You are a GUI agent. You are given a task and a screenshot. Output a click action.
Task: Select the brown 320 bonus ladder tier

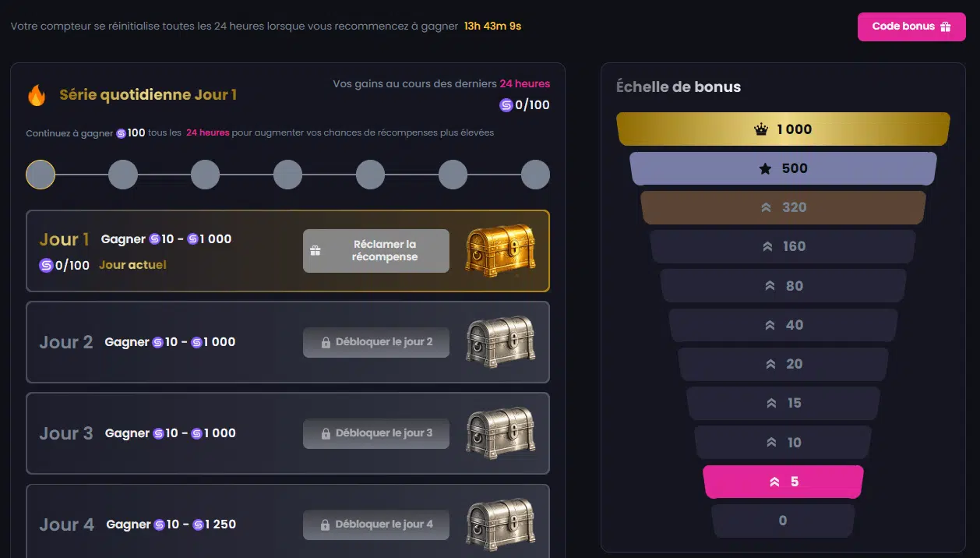(x=783, y=207)
